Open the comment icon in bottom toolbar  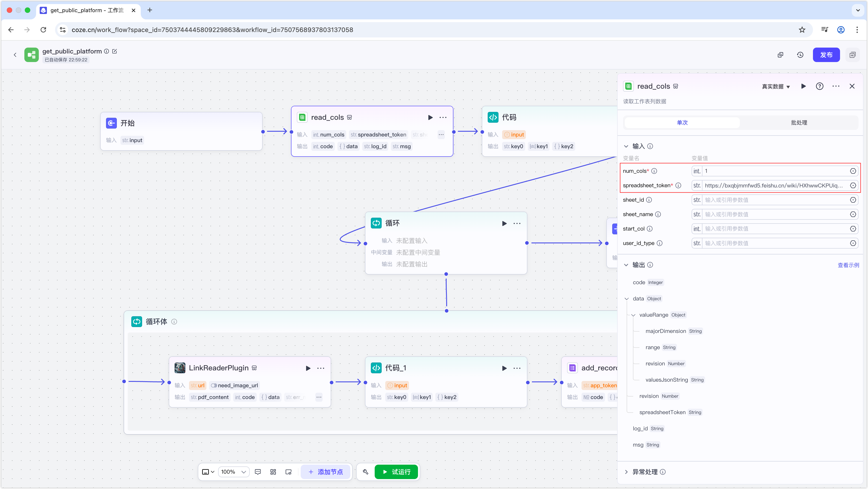pos(258,472)
